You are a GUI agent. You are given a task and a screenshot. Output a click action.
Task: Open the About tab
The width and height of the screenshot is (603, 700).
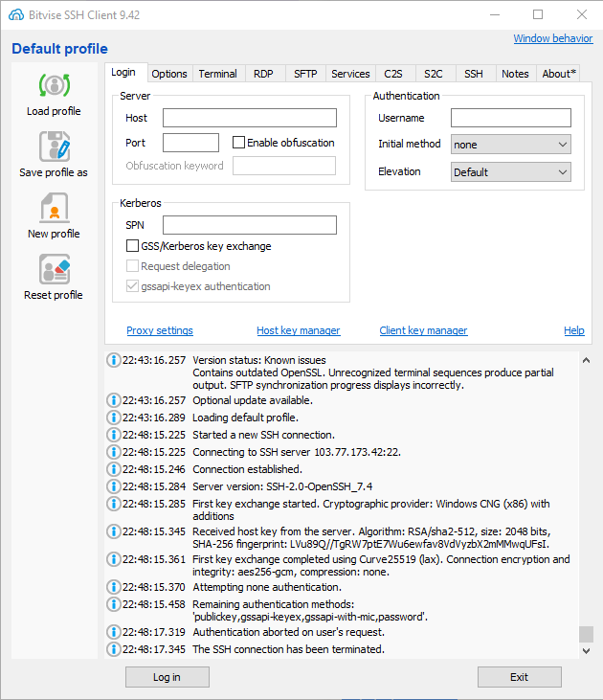pyautogui.click(x=559, y=74)
